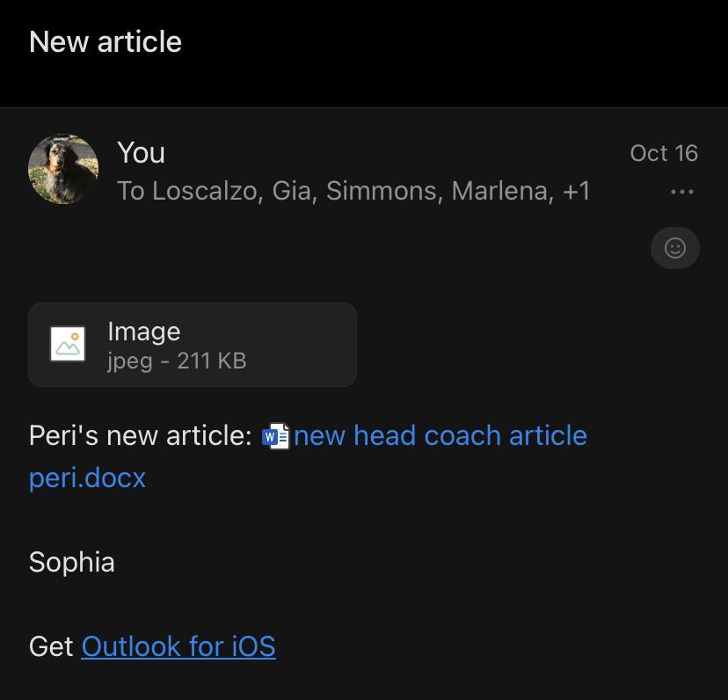Expand the '+1' additional recipients
The height and width of the screenshot is (700, 728).
tap(577, 191)
